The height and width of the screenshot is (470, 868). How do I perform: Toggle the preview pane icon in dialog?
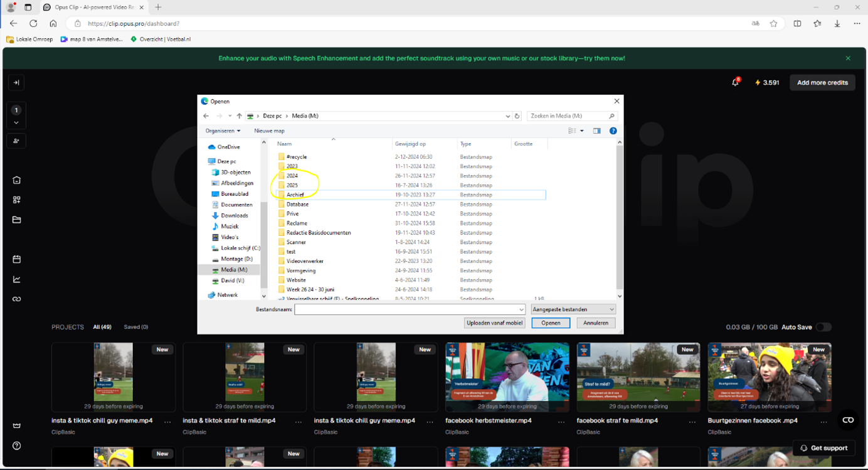[x=596, y=131]
